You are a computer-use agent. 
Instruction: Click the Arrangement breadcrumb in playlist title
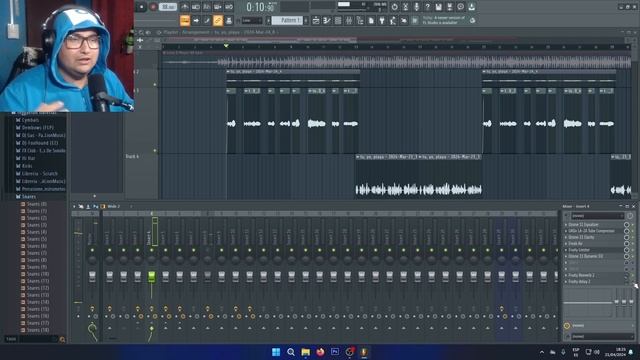click(x=196, y=32)
